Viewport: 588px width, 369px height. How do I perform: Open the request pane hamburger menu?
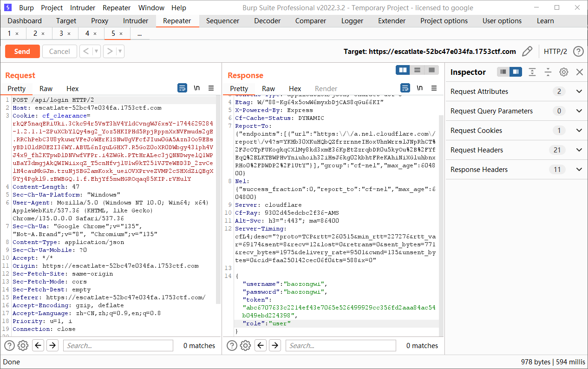(x=211, y=88)
